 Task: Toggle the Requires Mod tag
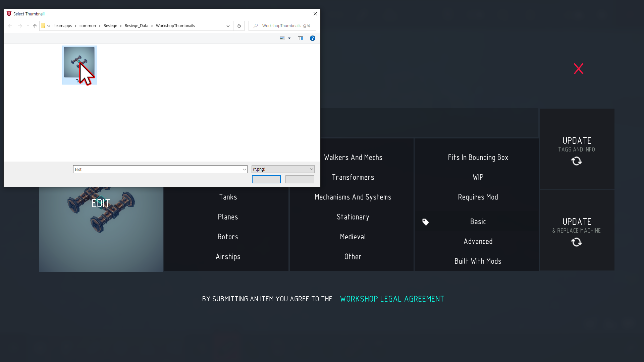point(478,197)
